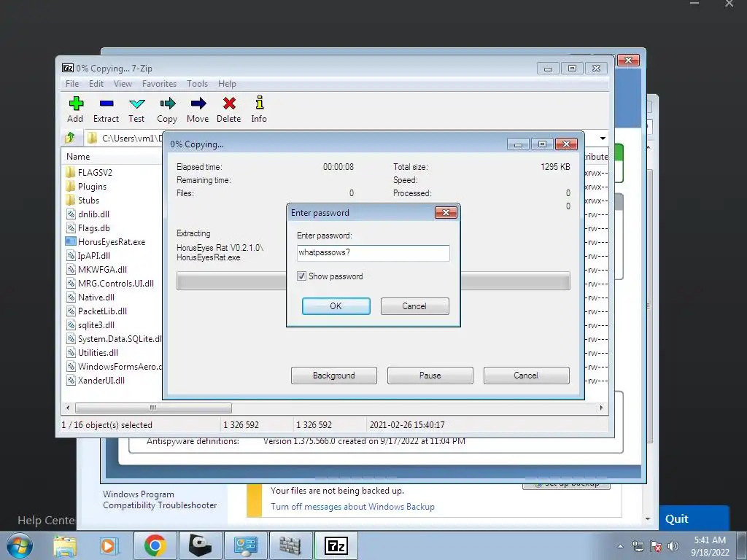Screen dimensions: 747x560
Task: Confirm password with OK button
Action: [x=336, y=306]
